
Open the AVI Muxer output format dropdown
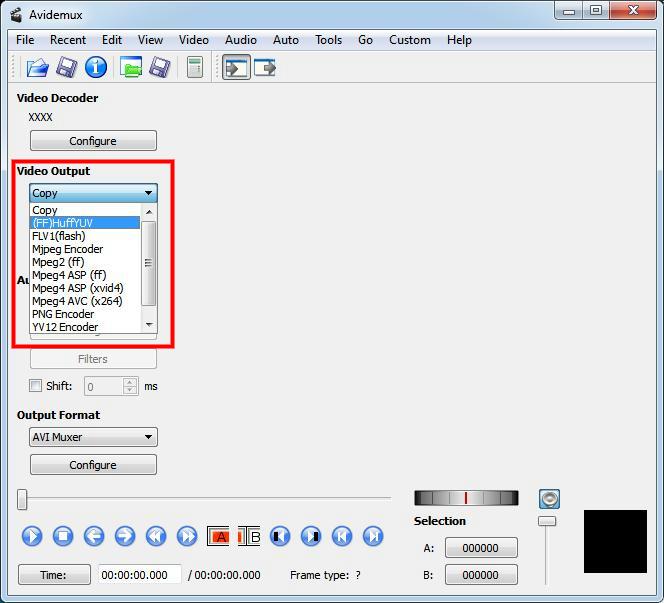93,437
